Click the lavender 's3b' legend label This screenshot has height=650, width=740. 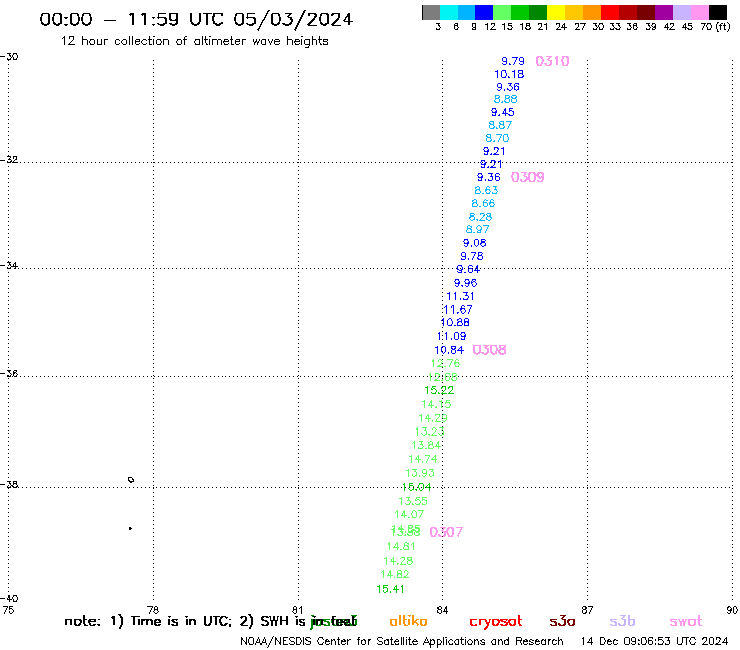click(622, 621)
